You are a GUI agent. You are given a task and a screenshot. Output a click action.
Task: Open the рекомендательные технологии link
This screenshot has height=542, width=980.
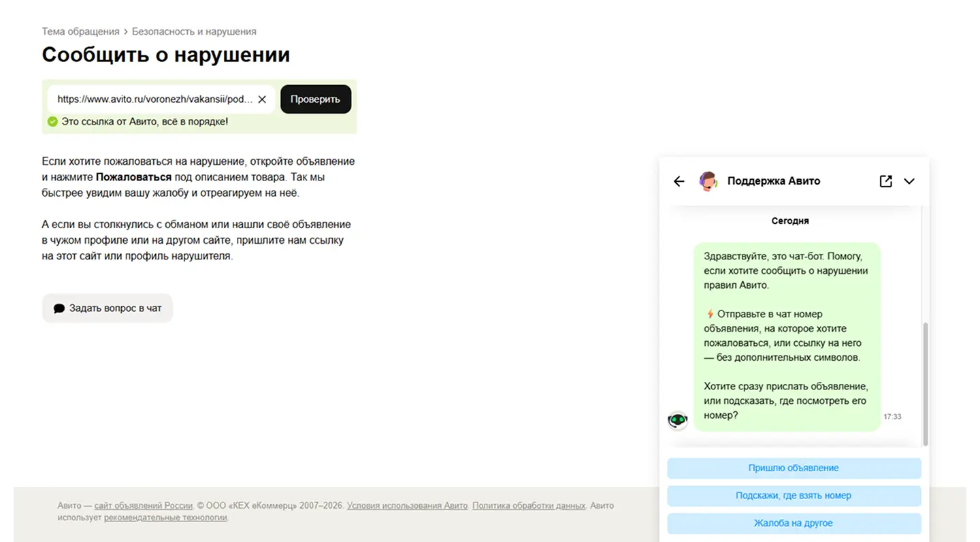coord(165,517)
